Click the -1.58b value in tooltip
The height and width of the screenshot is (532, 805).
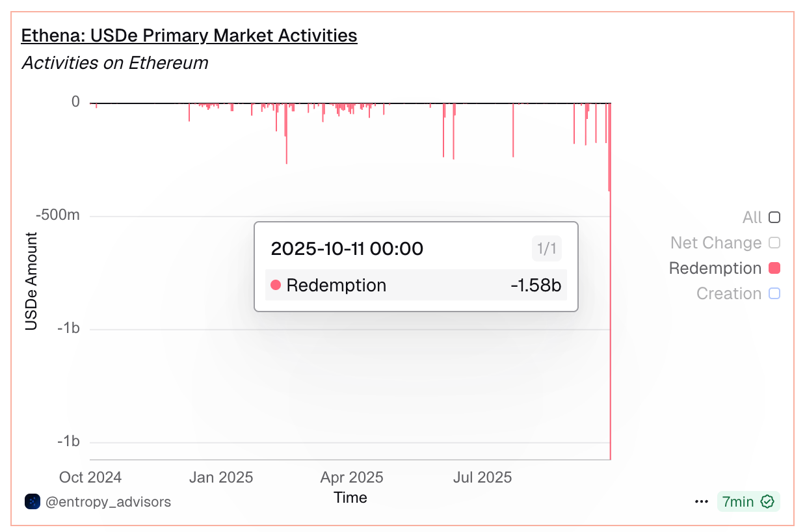pos(536,285)
